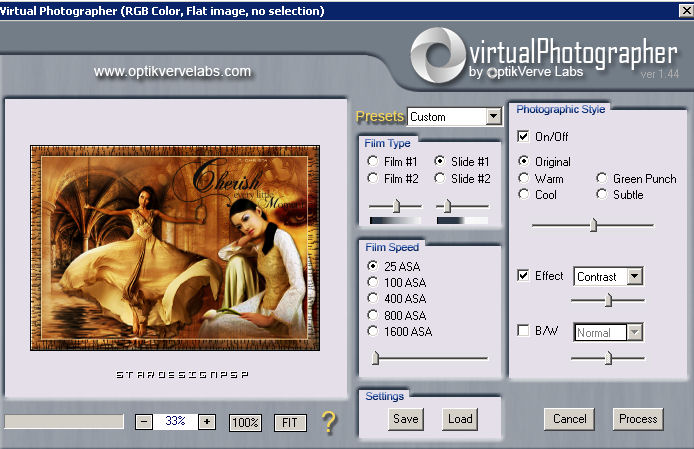Click the progress bar at bottom left
This screenshot has height=449, width=694.
click(64, 421)
